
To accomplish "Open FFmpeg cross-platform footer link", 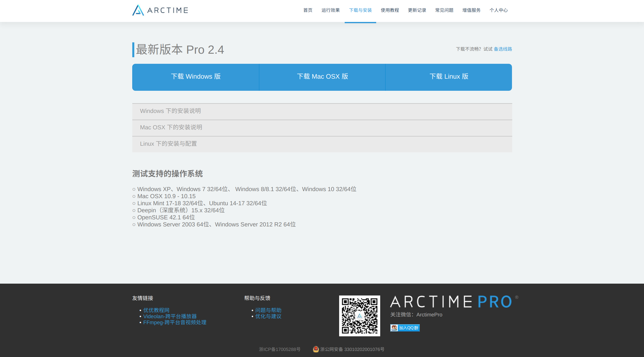I will 175,322.
